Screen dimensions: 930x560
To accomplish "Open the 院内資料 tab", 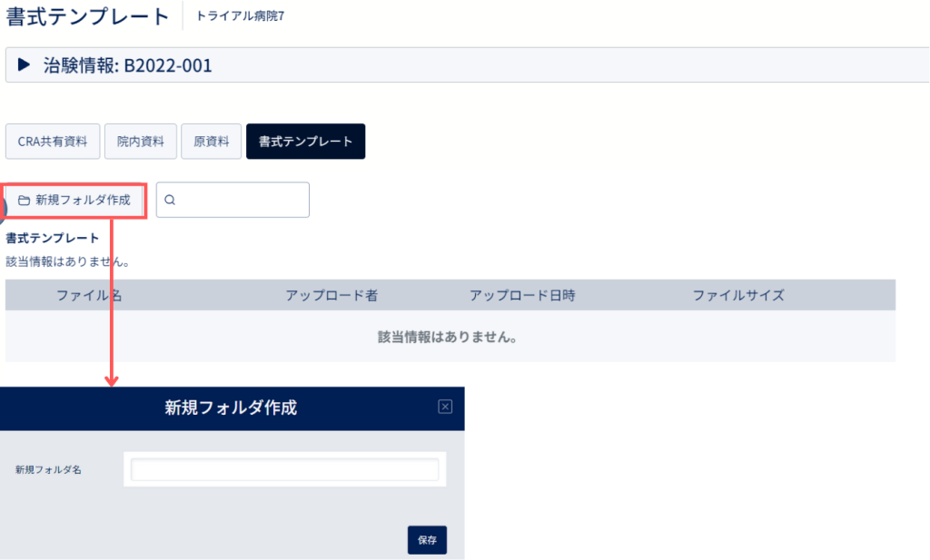I will 141,141.
